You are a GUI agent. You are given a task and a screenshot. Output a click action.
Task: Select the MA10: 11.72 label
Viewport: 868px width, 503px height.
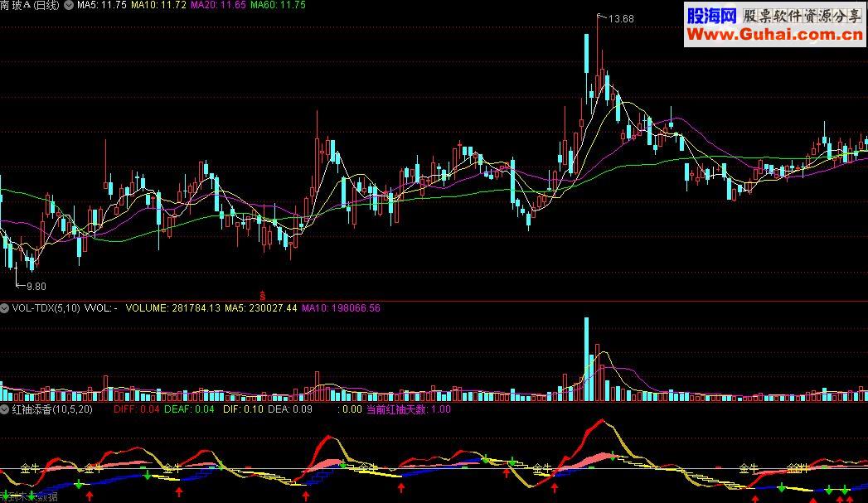point(158,5)
